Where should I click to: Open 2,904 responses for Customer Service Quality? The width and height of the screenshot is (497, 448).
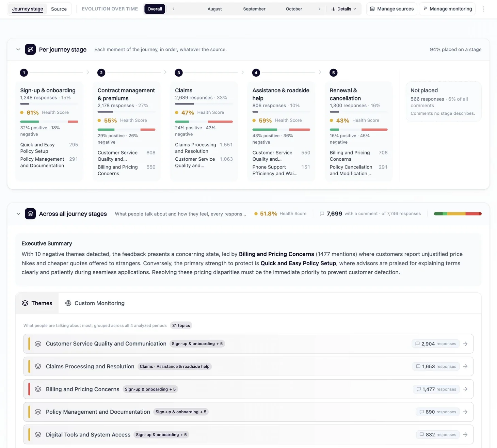[x=435, y=344]
